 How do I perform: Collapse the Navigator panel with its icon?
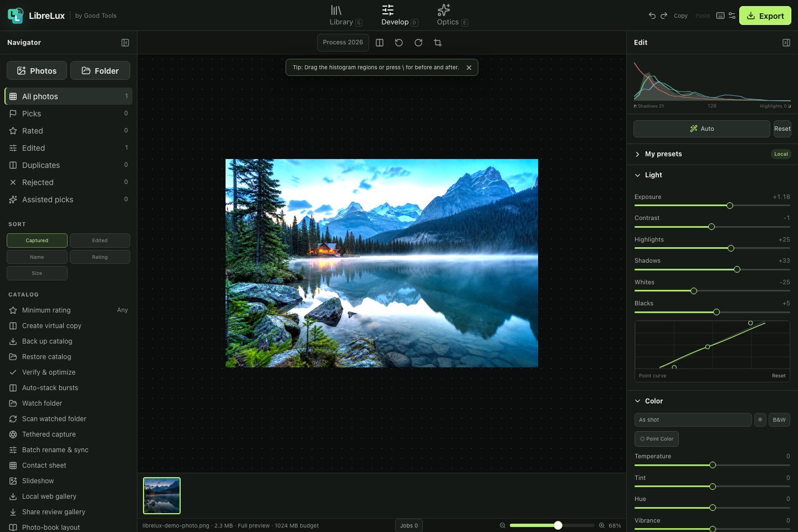[x=125, y=43]
